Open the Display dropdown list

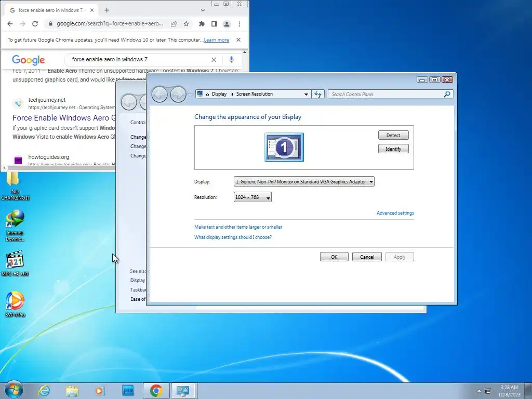pyautogui.click(x=304, y=181)
